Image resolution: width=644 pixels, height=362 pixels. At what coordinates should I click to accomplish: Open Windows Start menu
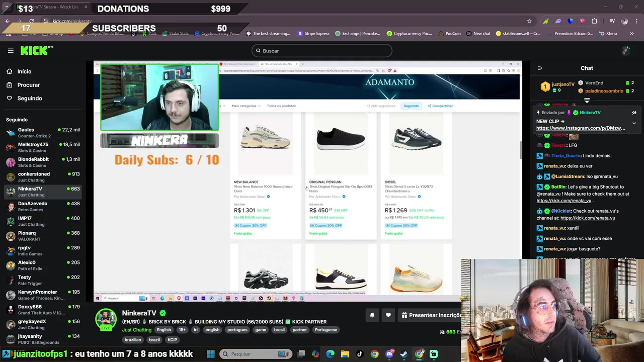[211, 354]
